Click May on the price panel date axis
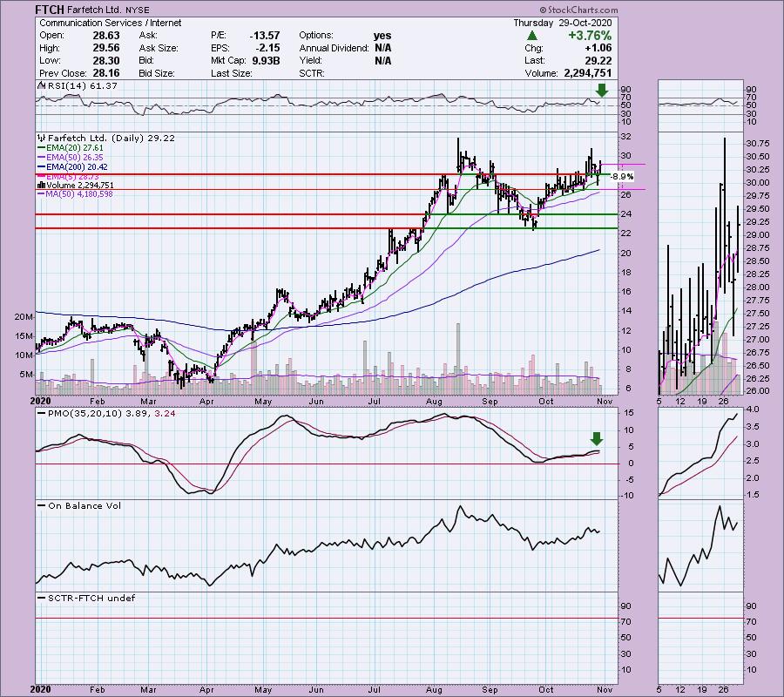The image size is (784, 697). pos(263,402)
